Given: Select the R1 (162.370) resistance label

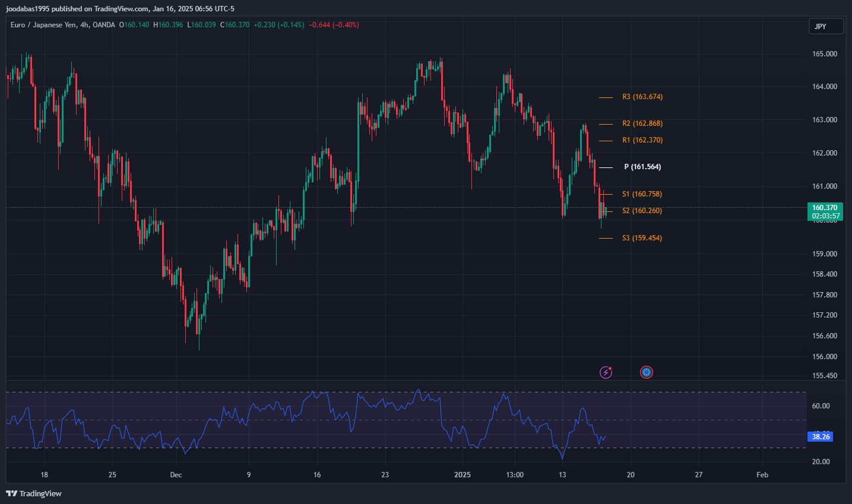Looking at the screenshot, I should [x=642, y=140].
